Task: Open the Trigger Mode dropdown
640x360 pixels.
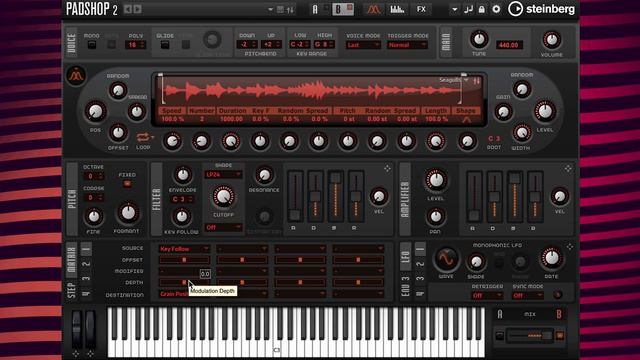Action: click(x=407, y=45)
